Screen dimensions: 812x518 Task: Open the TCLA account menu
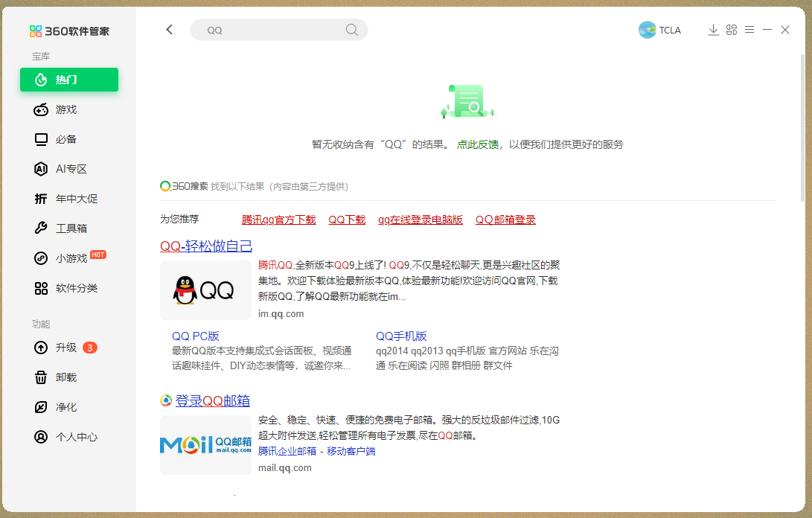[659, 30]
